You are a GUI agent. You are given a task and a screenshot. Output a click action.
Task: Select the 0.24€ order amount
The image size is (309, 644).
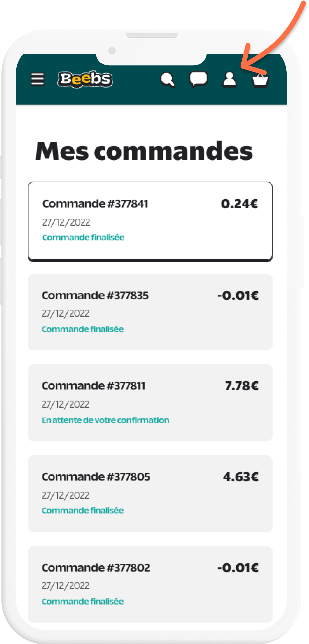click(x=239, y=204)
